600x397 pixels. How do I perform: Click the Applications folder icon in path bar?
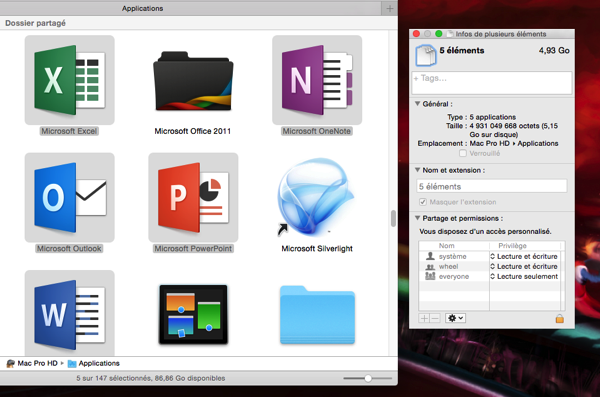coord(72,364)
